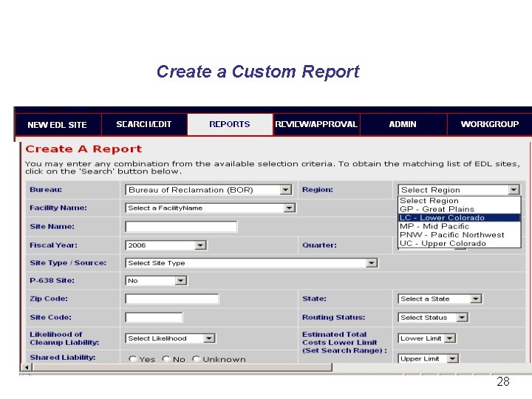Choose UC - Upper Colorado region
This screenshot has height=399, width=532.
[x=460, y=243]
